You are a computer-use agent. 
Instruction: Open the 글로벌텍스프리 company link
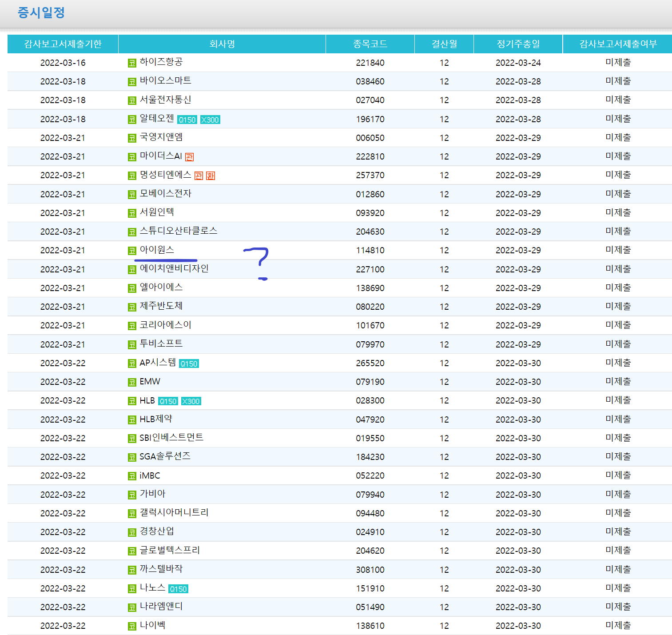[170, 550]
